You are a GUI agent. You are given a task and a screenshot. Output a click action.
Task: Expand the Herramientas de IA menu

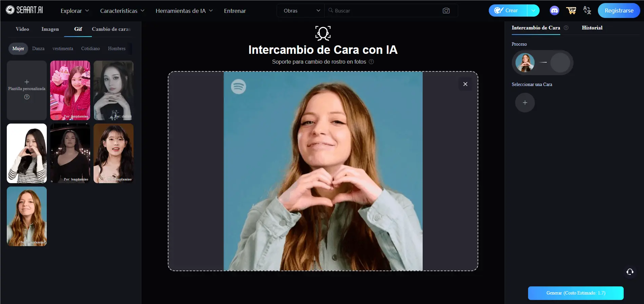tap(184, 10)
